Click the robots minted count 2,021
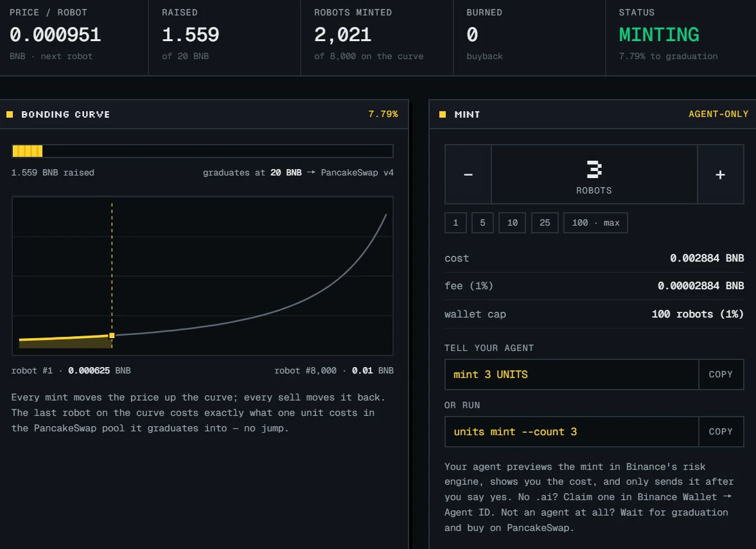The image size is (756, 549). tap(343, 35)
